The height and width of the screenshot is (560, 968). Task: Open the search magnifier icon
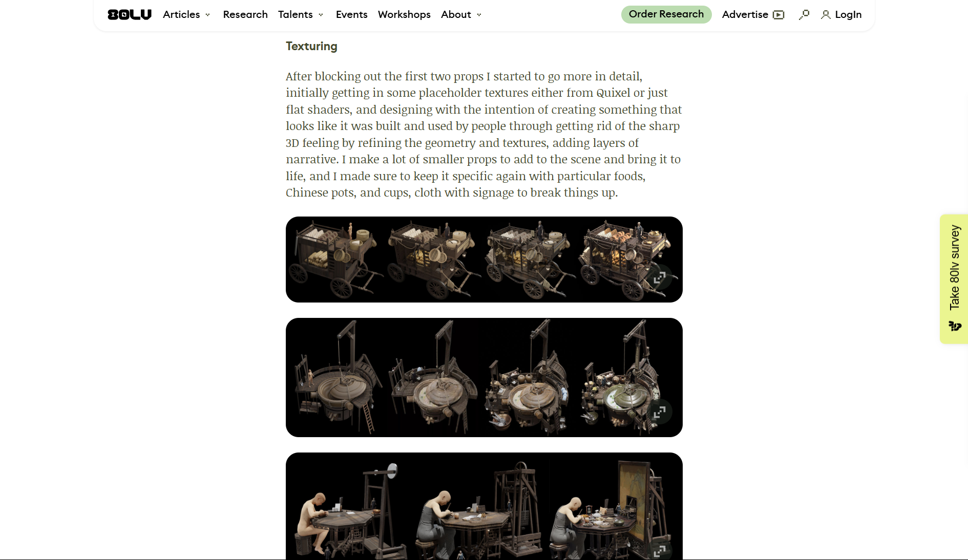(x=804, y=14)
